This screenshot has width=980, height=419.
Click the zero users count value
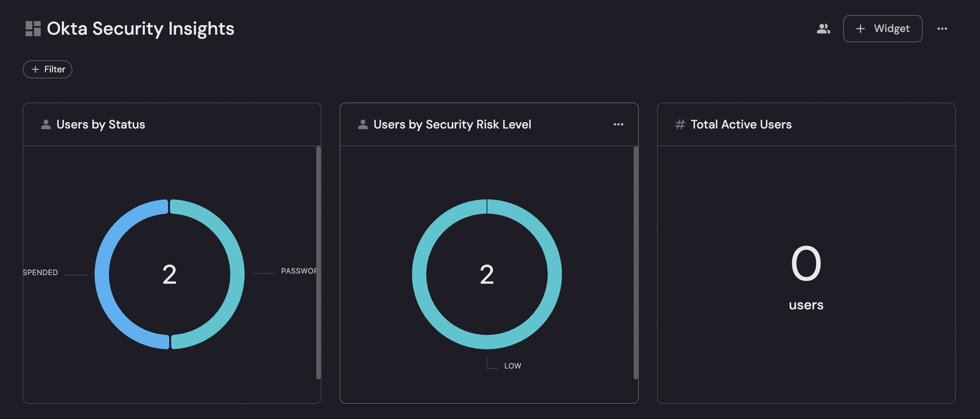(806, 263)
